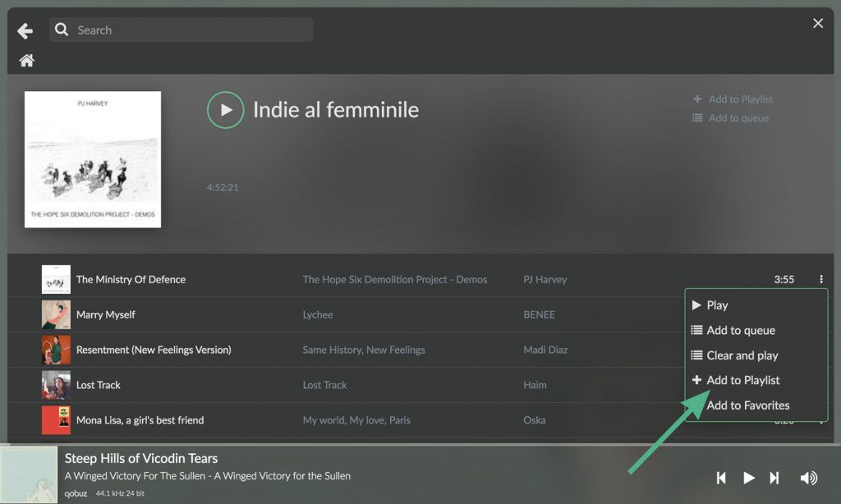Viewport: 841px width, 504px height.
Task: Select Add to Playlist in context menu
Action: tap(740, 379)
